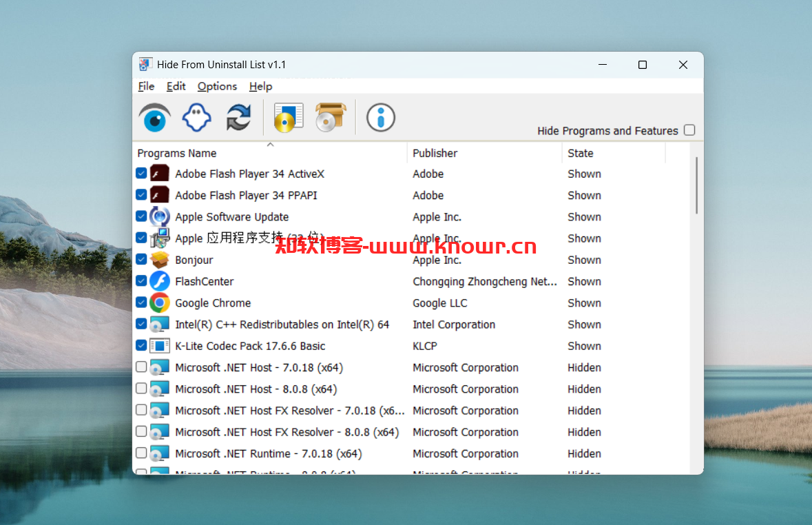The width and height of the screenshot is (812, 525).
Task: Refresh the program list via arrows icon
Action: click(x=238, y=117)
